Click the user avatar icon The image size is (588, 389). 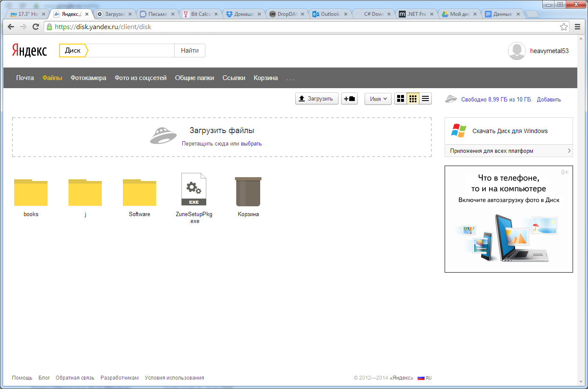tap(517, 51)
